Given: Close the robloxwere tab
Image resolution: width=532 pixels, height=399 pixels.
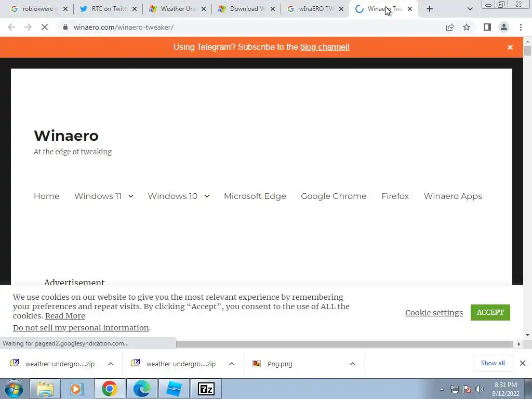Looking at the screenshot, I should point(65,9).
